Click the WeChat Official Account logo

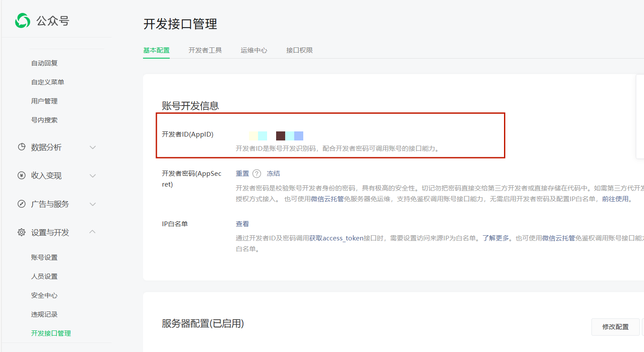(x=23, y=21)
